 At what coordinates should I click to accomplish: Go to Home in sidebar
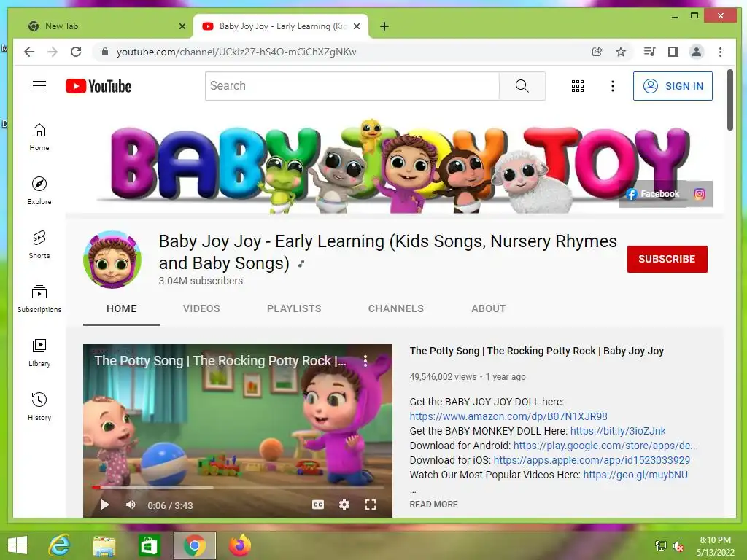point(39,137)
